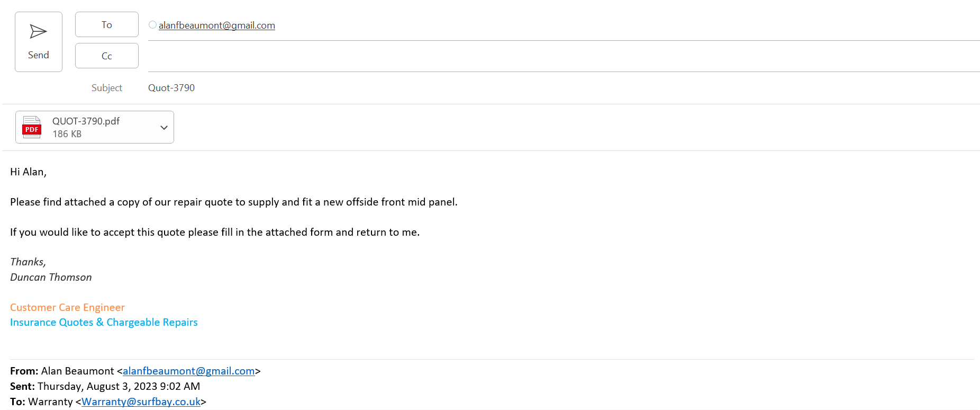Click the presence circle beside the recipient address
Screen dimensions: 980x410
(152, 25)
